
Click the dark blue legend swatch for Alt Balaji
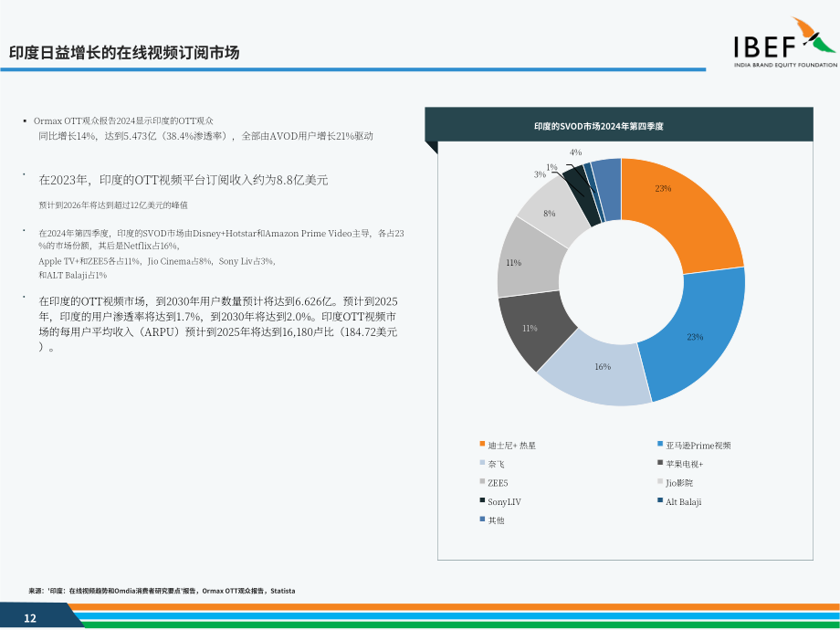tap(660, 500)
